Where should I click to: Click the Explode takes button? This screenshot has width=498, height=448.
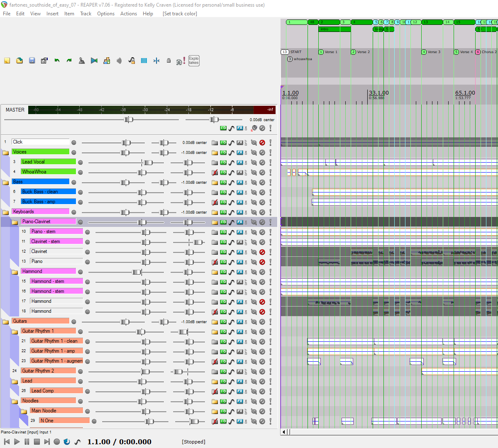point(194,61)
